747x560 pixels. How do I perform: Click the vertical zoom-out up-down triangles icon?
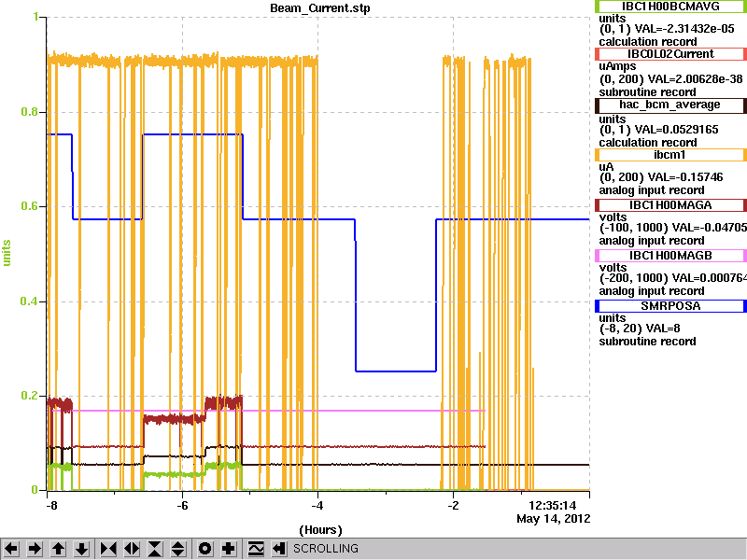pyautogui.click(x=178, y=549)
